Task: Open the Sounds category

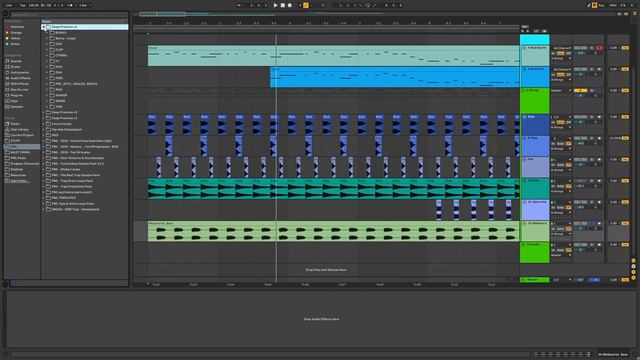Action: click(16, 61)
